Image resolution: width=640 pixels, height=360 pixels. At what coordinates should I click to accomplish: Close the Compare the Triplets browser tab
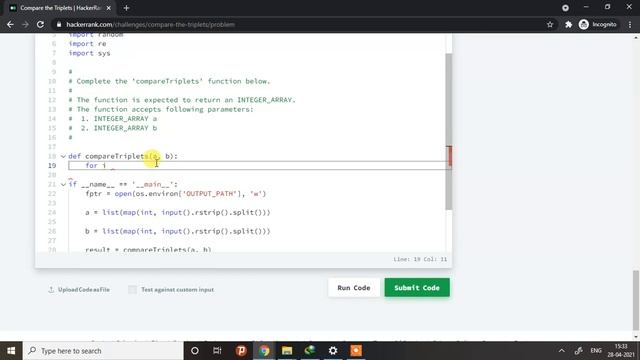[109, 8]
